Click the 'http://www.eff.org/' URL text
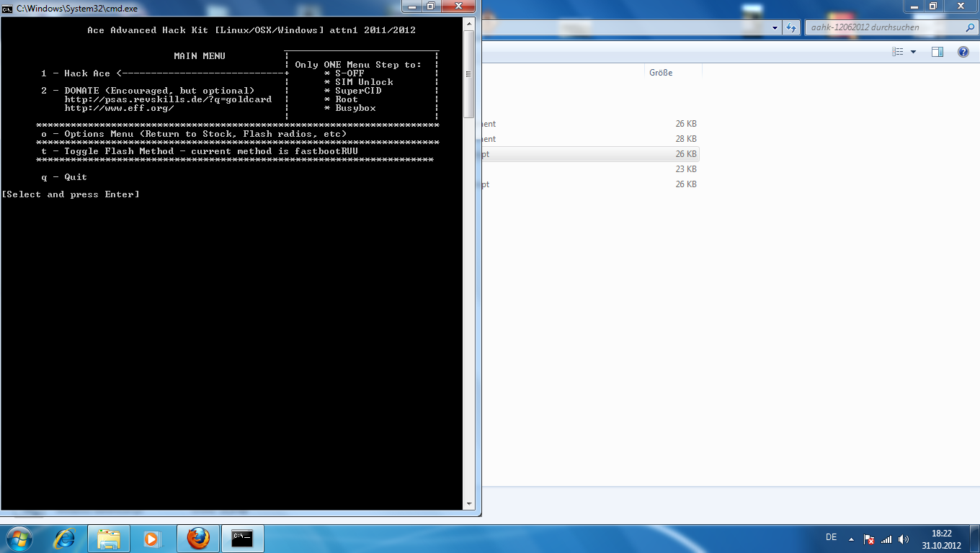This screenshot has width=980, height=553. [119, 108]
